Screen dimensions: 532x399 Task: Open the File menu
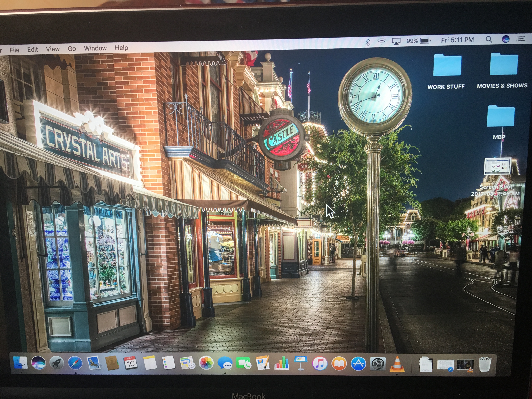[14, 50]
